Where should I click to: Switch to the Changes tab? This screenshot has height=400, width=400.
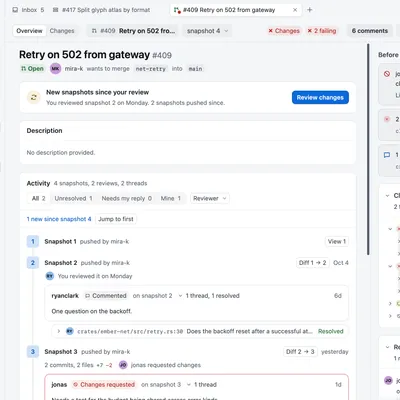pyautogui.click(x=62, y=31)
